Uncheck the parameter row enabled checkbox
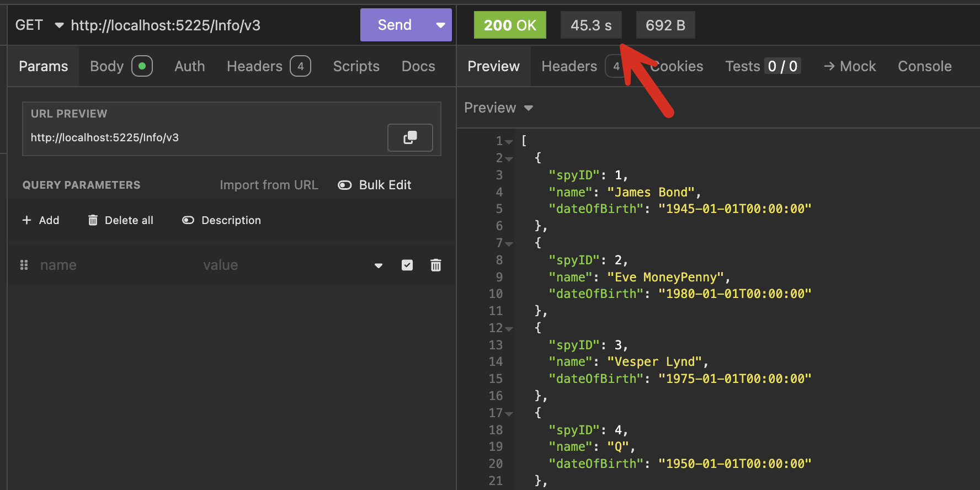 pos(407,265)
